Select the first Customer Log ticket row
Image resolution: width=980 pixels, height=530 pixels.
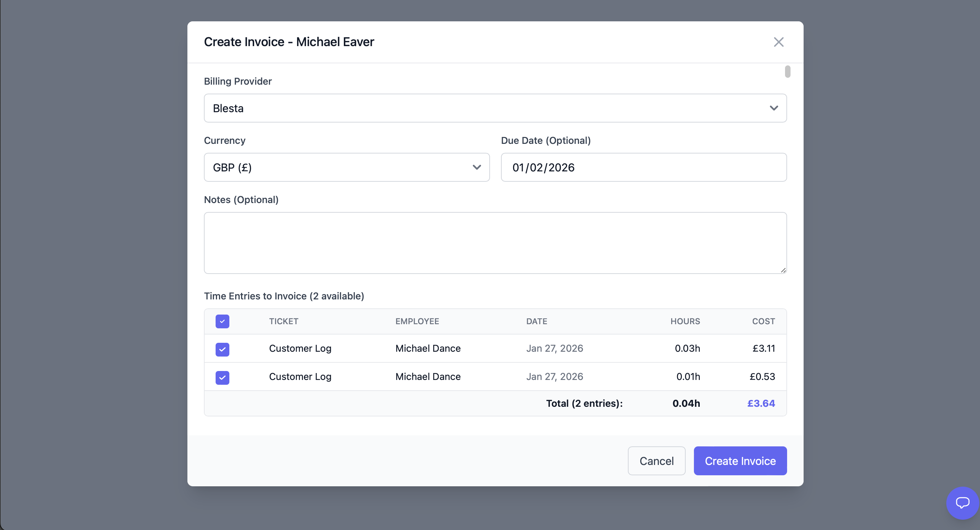(300, 348)
